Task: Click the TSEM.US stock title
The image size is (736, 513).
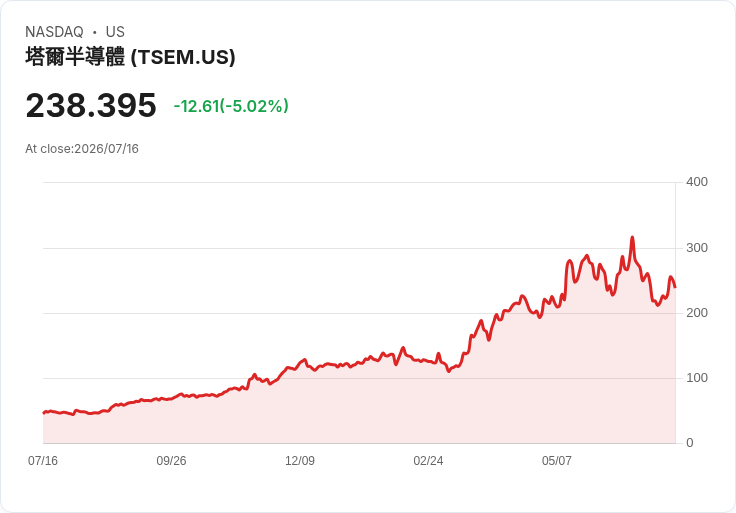Action: (130, 57)
